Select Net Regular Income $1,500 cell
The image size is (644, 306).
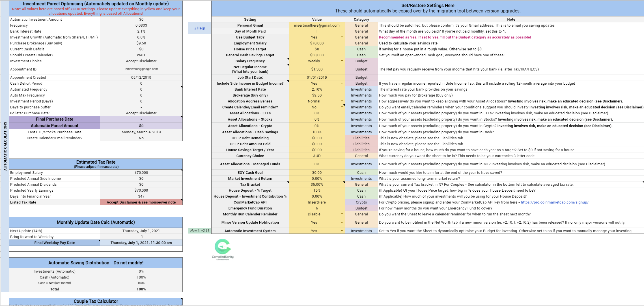[x=317, y=69]
